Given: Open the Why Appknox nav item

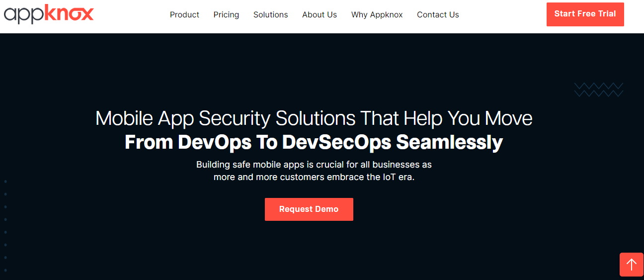Looking at the screenshot, I should pos(377,15).
